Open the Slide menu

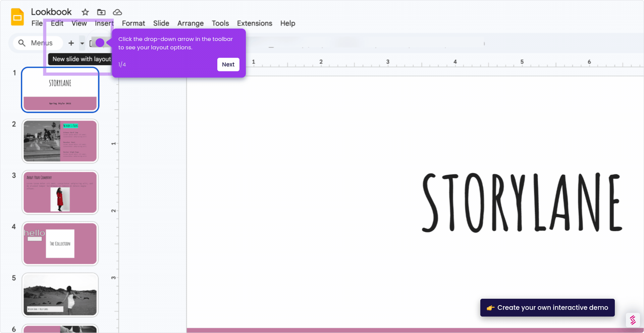(x=161, y=23)
